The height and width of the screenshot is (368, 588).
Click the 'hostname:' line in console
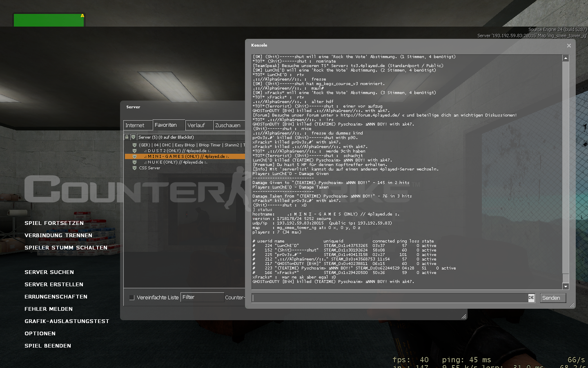click(326, 214)
